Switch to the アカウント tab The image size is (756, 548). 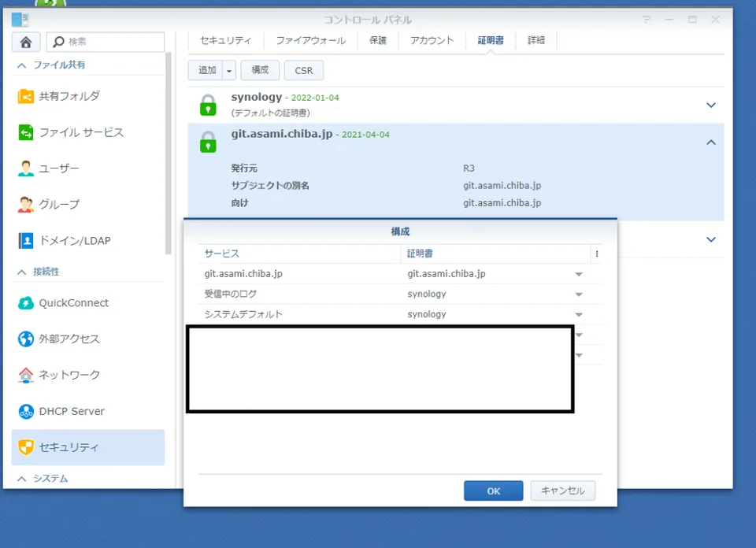pyautogui.click(x=432, y=40)
